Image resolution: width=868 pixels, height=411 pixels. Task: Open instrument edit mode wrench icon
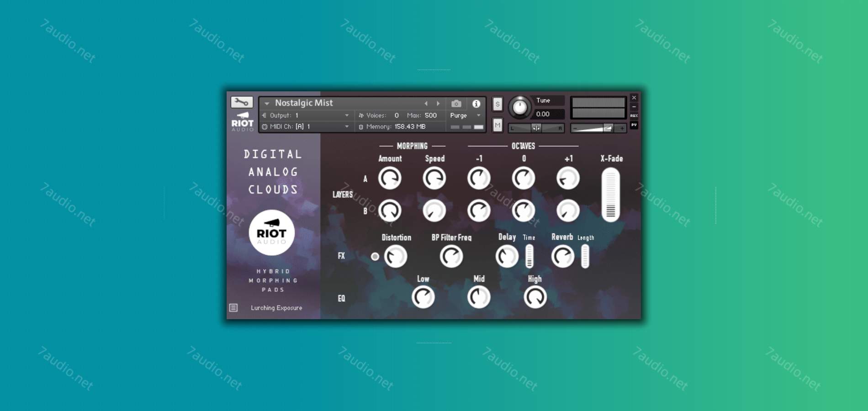point(242,102)
